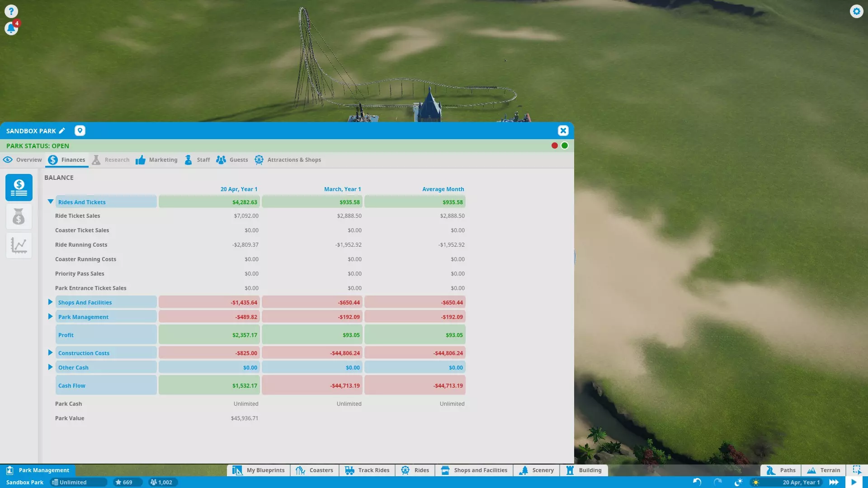This screenshot has width=868, height=488.
Task: Set park status open with green button
Action: (565, 145)
